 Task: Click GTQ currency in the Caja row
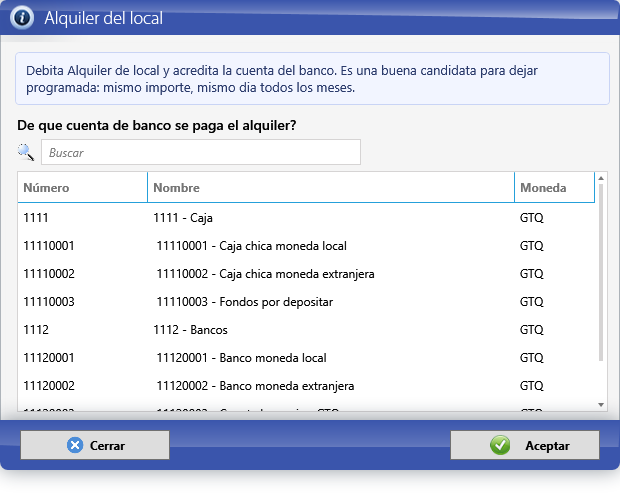pyautogui.click(x=532, y=218)
